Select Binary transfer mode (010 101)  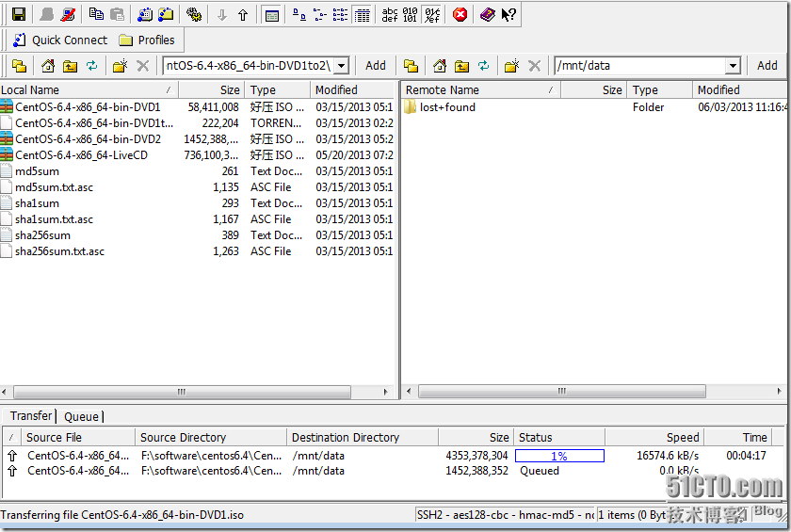(411, 15)
